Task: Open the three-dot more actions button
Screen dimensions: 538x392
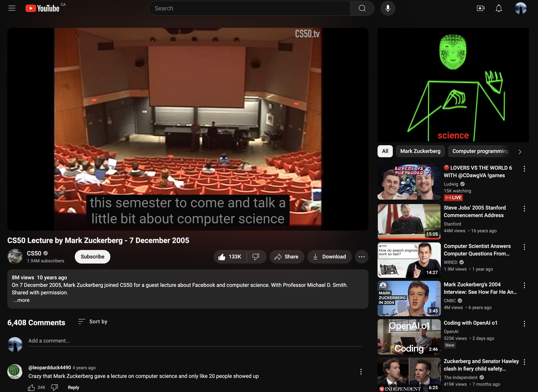Action: point(362,257)
